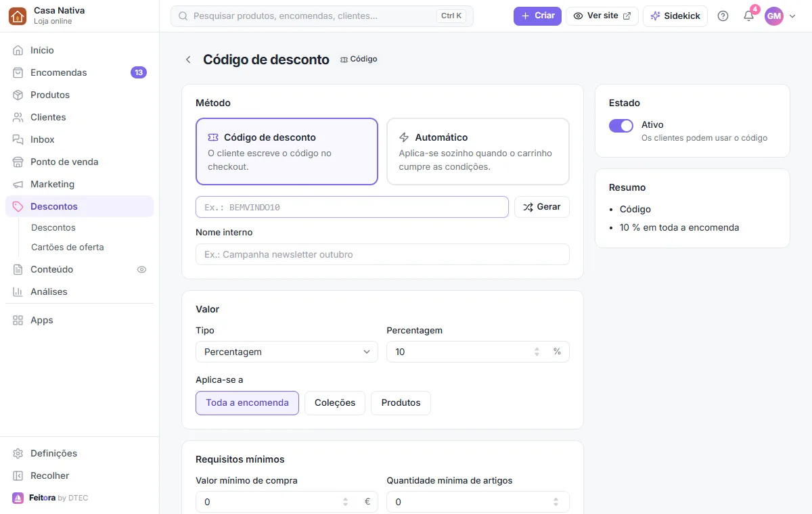Click the Clientes people icon
This screenshot has height=514, width=812.
(x=18, y=117)
